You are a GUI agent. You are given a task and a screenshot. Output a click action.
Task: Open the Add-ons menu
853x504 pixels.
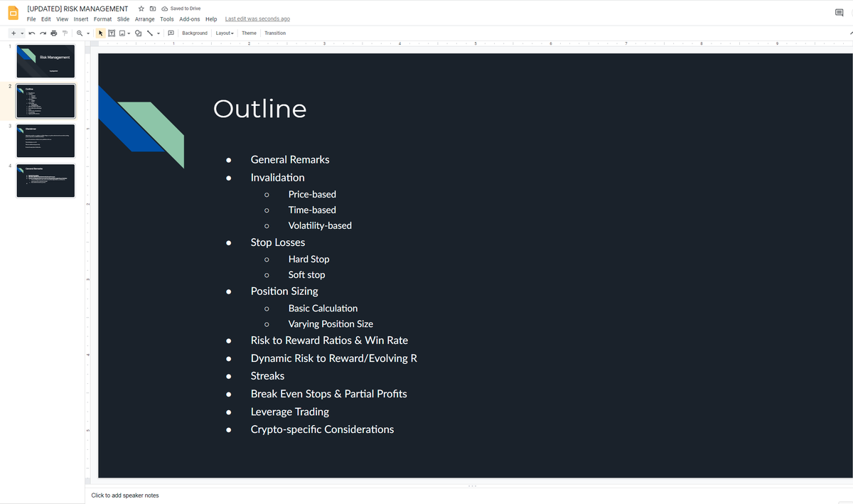190,19
